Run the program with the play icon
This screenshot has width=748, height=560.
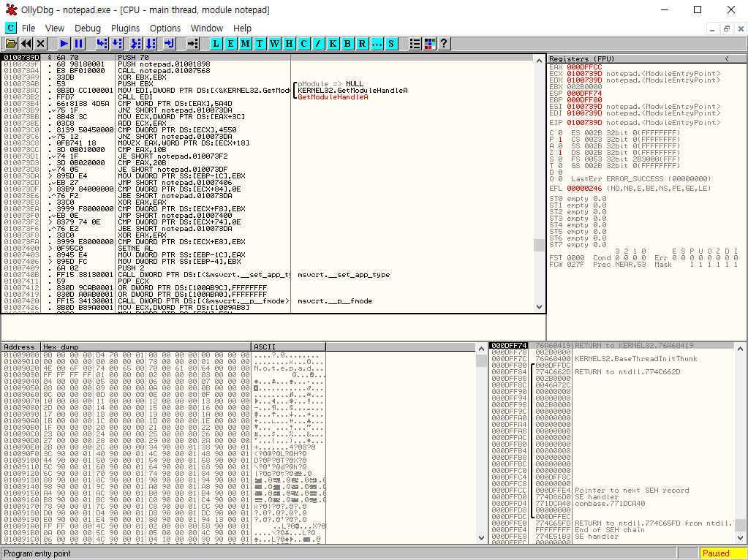pos(64,44)
